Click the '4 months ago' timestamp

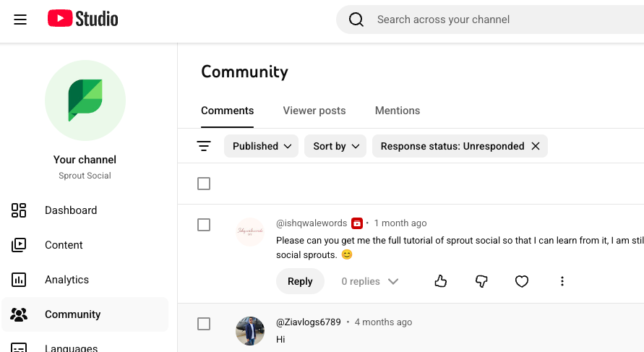(383, 322)
